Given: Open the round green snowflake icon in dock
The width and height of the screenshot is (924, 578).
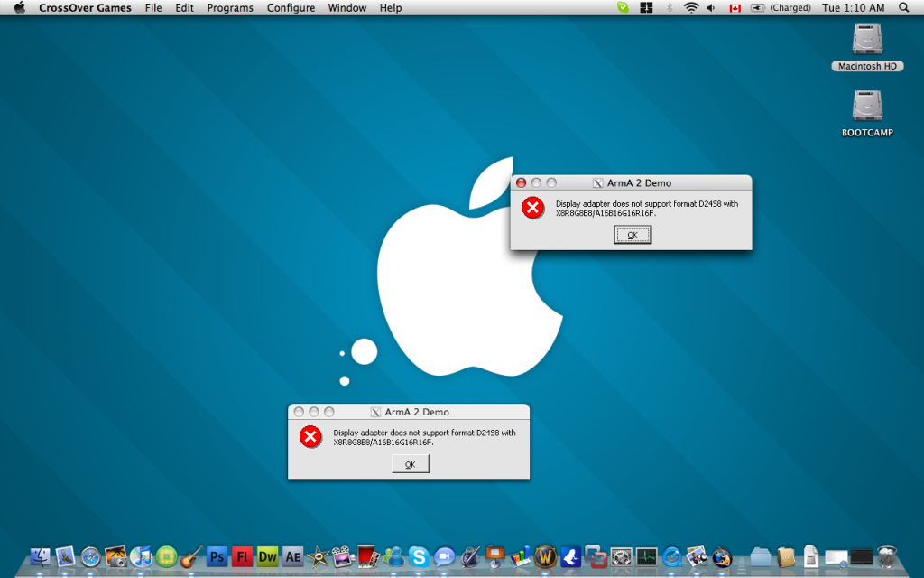Looking at the screenshot, I should (167, 556).
